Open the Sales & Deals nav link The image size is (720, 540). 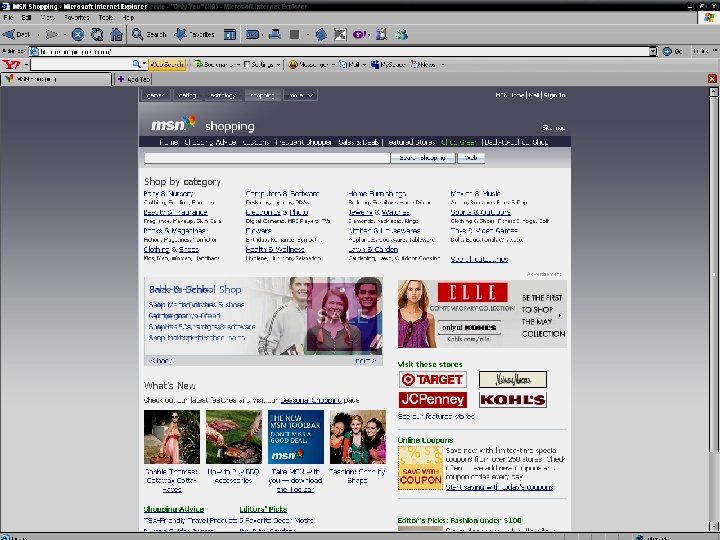pos(358,142)
